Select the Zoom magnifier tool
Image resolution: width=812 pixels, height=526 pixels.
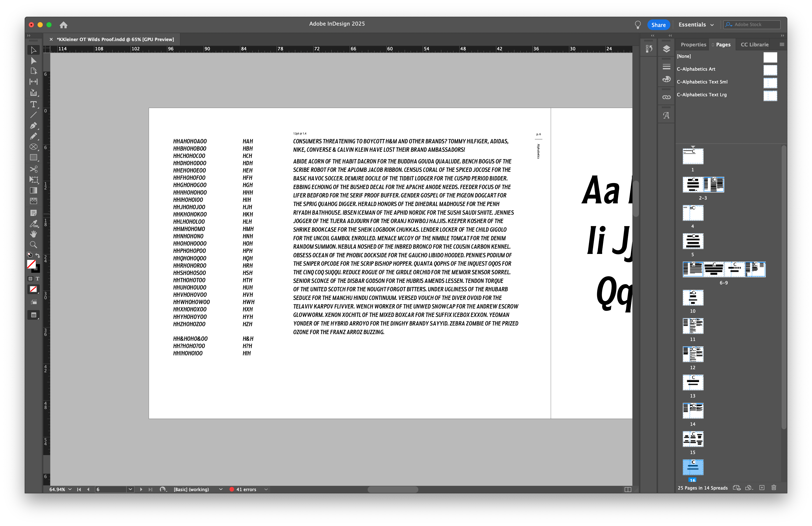pyautogui.click(x=34, y=245)
